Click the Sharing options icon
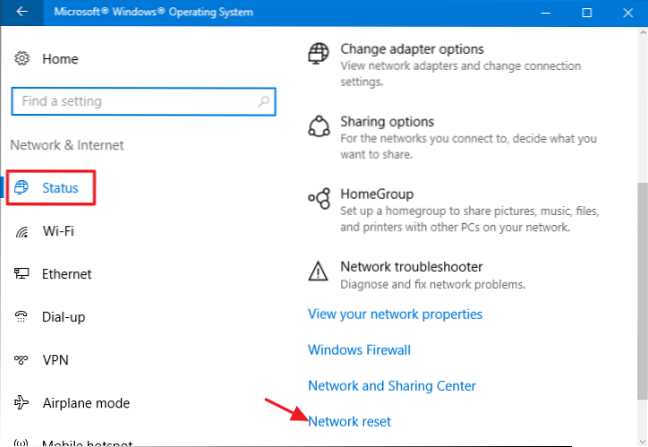 coord(319,127)
